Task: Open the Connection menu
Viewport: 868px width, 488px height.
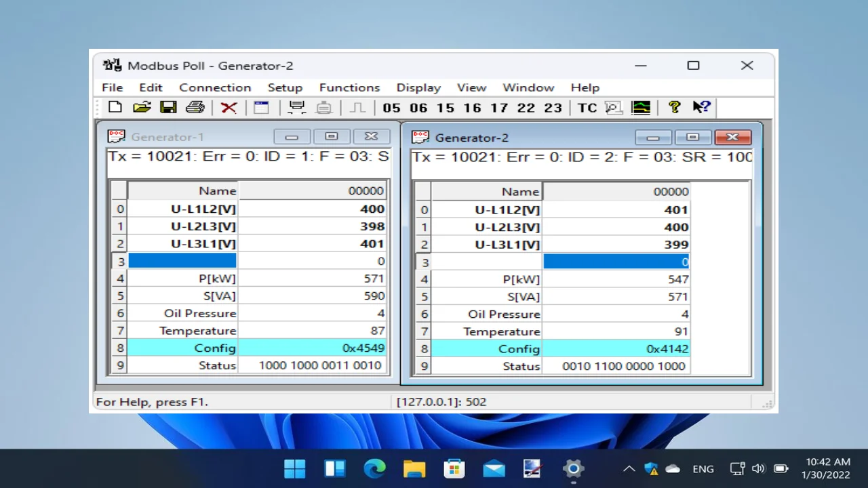Action: [x=215, y=87]
